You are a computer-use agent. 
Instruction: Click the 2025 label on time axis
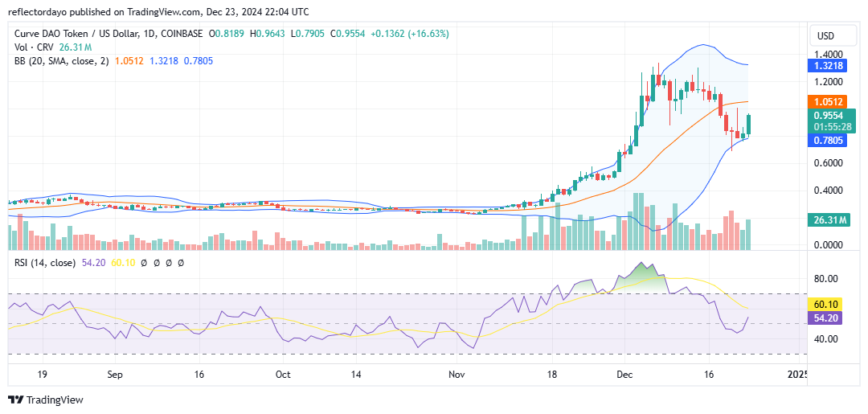point(796,374)
